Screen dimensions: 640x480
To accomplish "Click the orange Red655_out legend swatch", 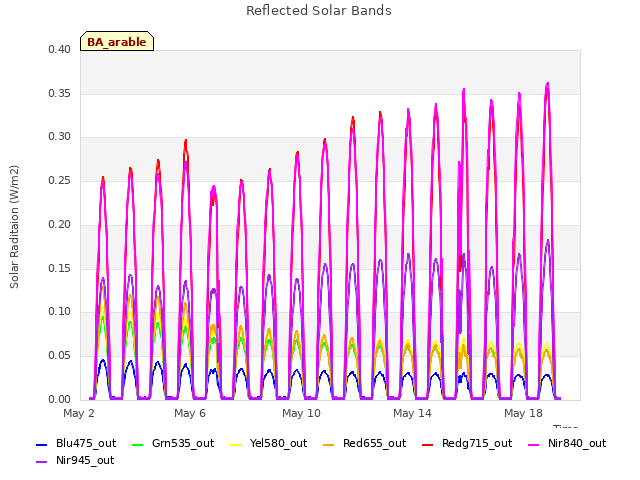I will pos(329,444).
